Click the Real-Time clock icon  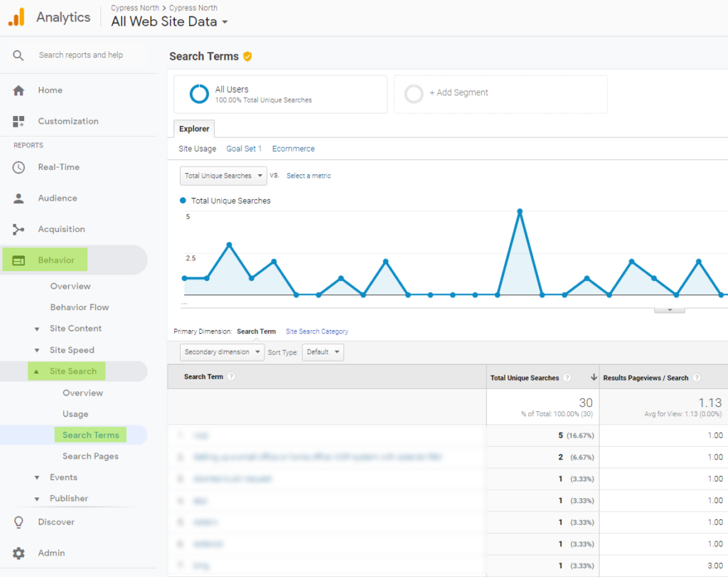click(18, 167)
